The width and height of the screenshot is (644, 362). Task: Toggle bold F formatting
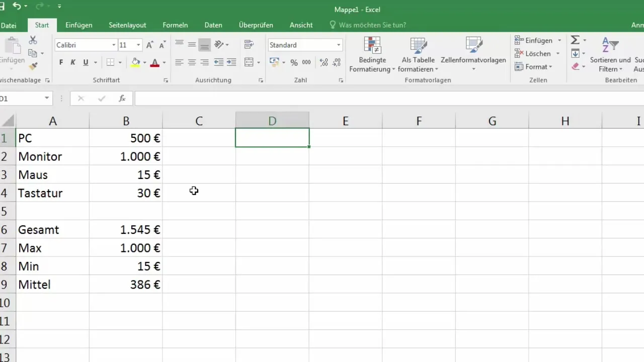tap(61, 63)
